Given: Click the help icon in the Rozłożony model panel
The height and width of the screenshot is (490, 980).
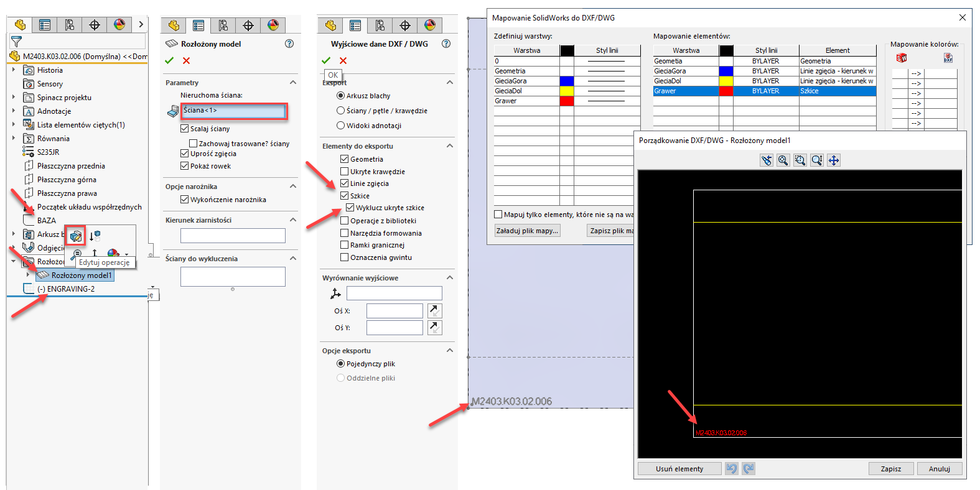Looking at the screenshot, I should click(x=289, y=44).
